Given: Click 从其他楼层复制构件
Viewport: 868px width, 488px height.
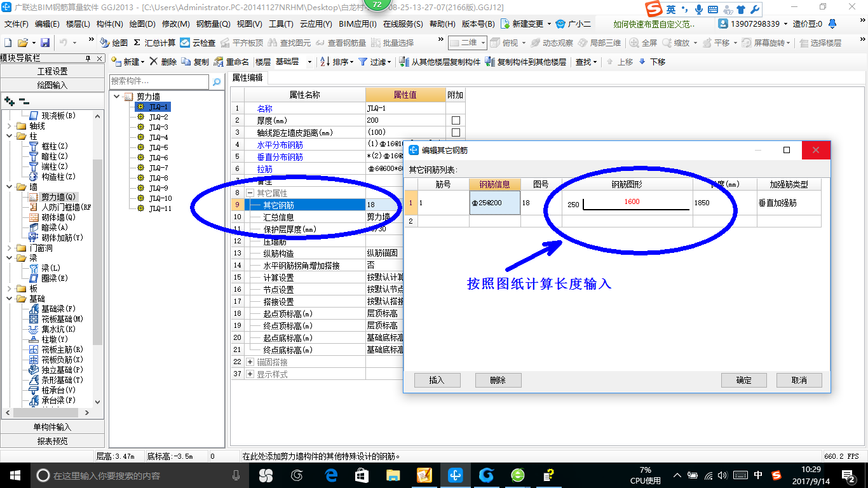Looking at the screenshot, I should coord(440,62).
